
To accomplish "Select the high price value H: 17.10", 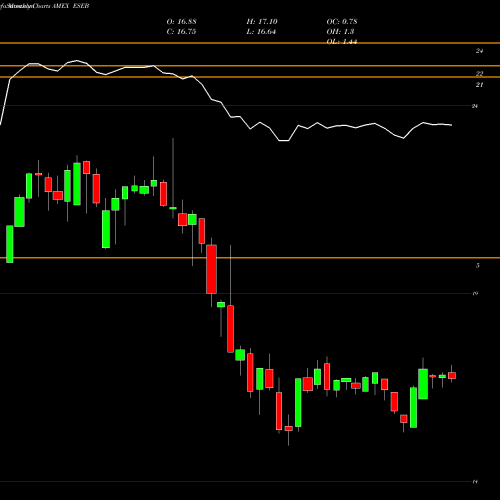I will [x=262, y=22].
